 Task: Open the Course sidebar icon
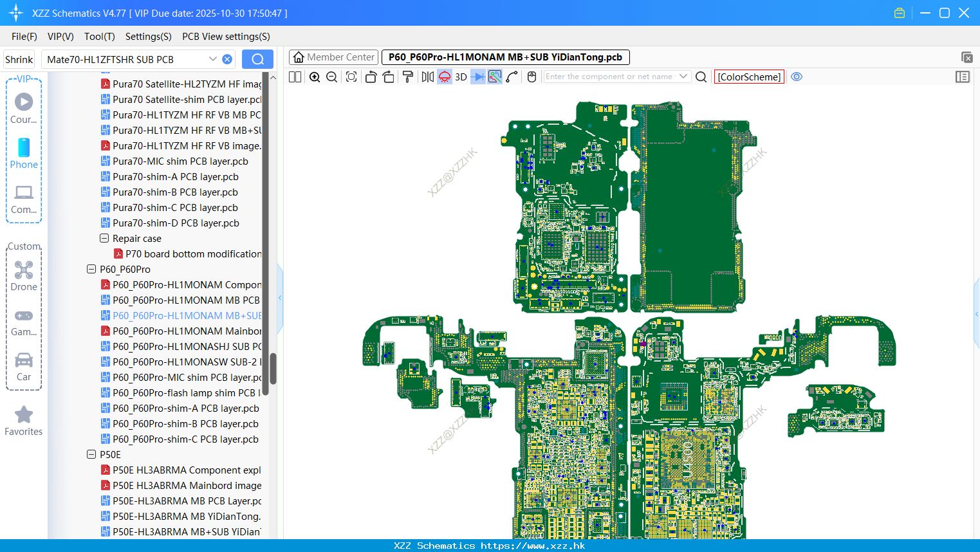(24, 108)
